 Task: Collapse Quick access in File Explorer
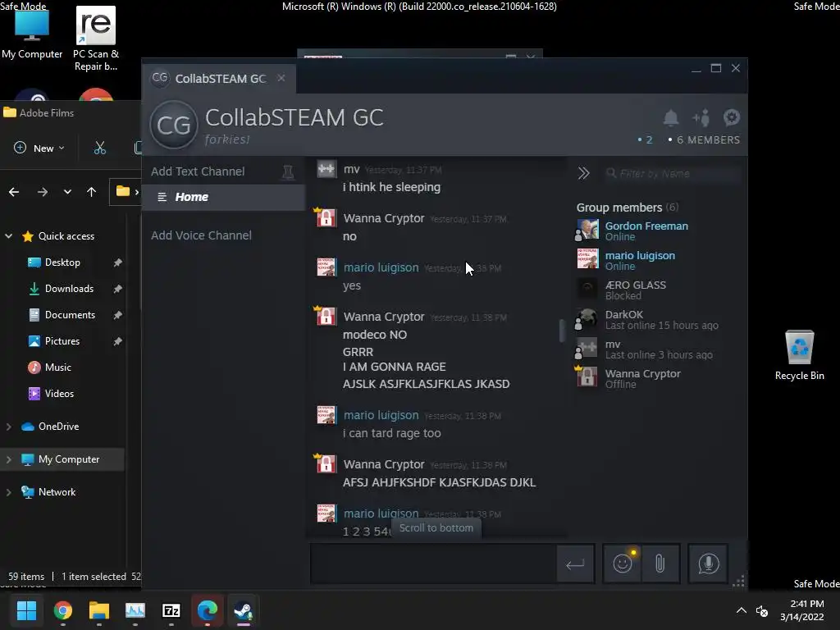pos(8,235)
